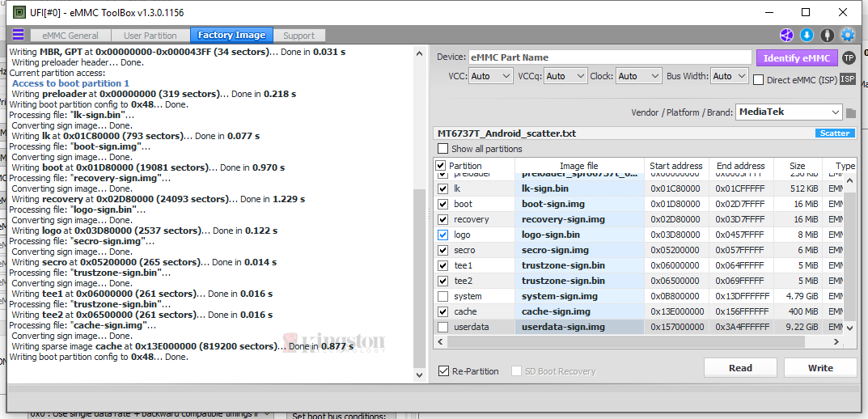Click the log panel scroll-down arrow

(420, 375)
